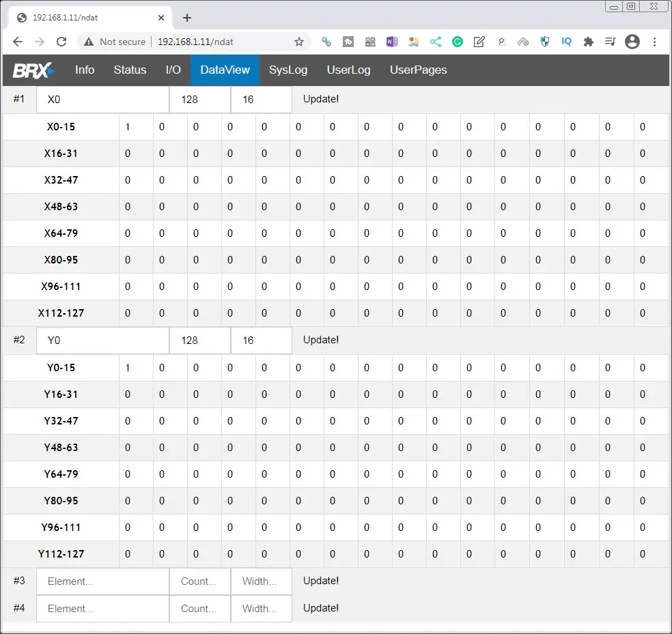The height and width of the screenshot is (634, 672).
Task: Open the media controls playlist icon
Action: click(611, 42)
